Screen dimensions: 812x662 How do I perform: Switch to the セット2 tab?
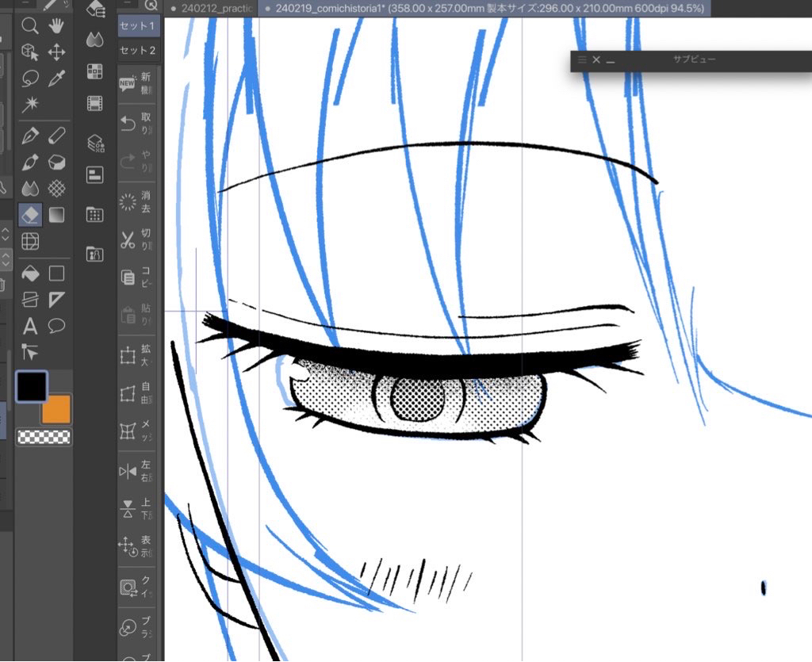138,50
